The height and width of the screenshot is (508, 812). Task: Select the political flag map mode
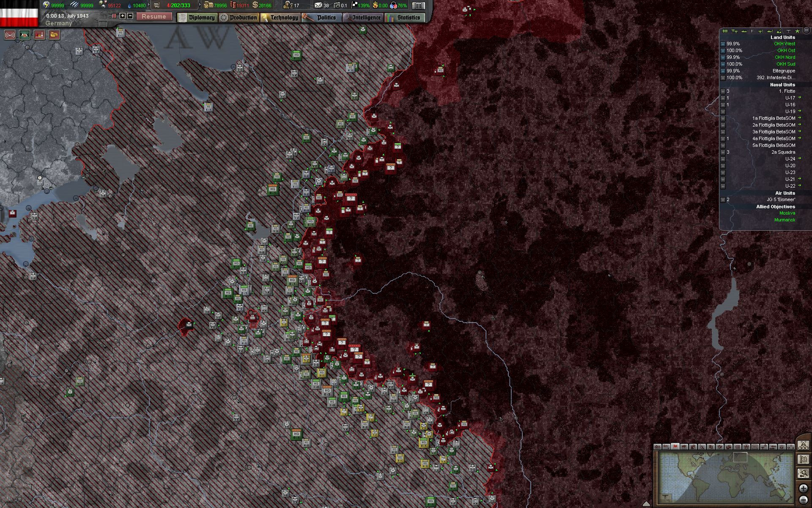(x=675, y=447)
